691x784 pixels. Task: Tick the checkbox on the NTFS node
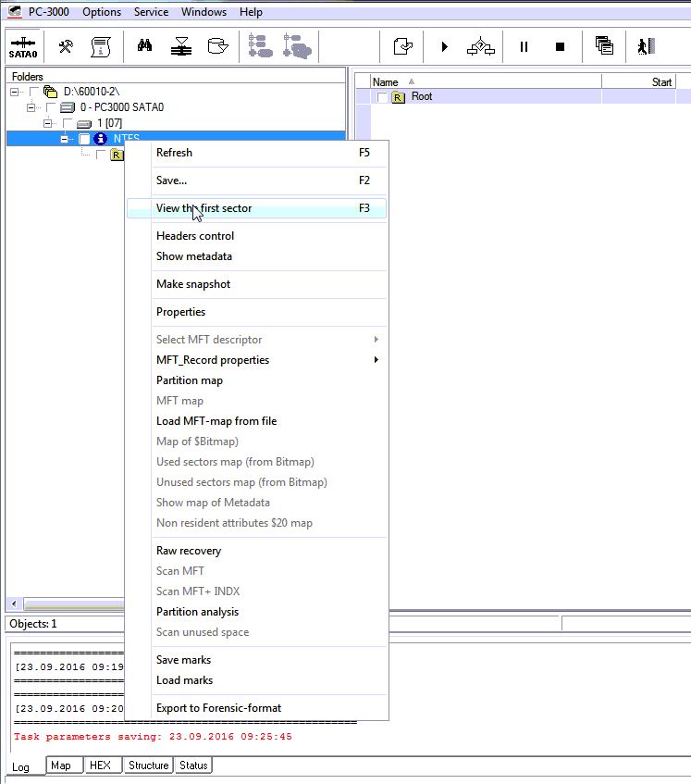pos(84,139)
